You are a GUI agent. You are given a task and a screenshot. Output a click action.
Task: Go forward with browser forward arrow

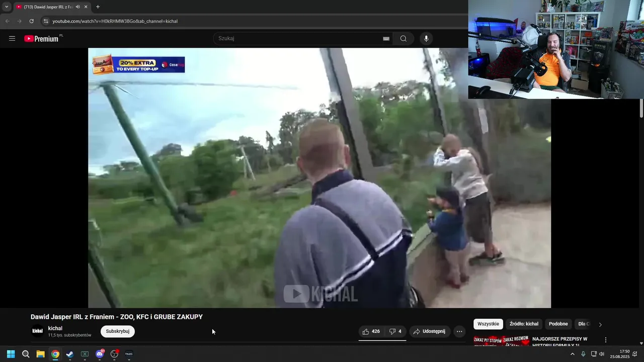point(19,21)
